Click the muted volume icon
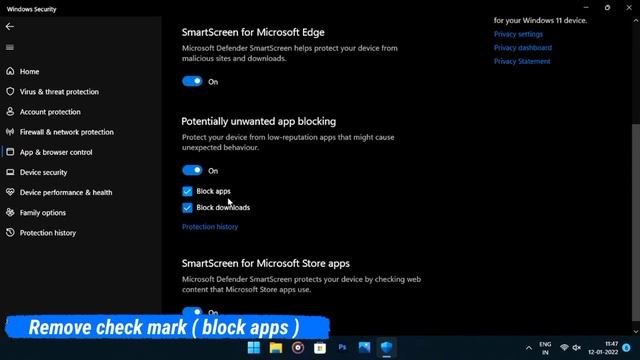640x360 pixels. click(576, 348)
